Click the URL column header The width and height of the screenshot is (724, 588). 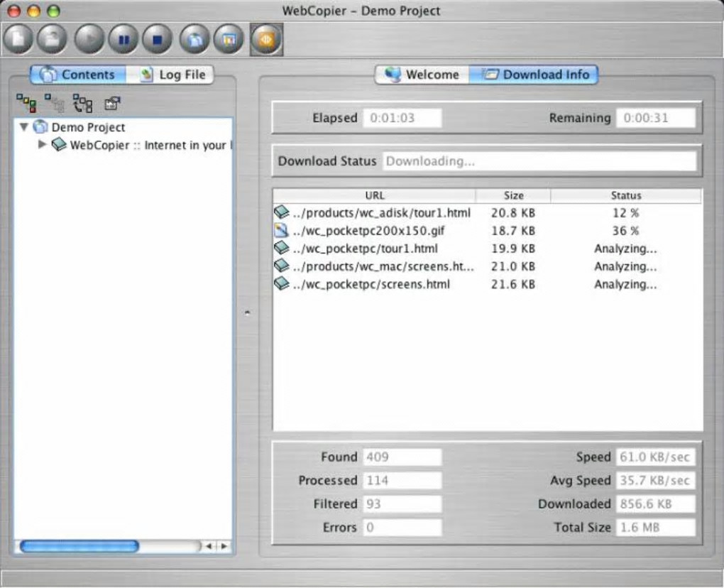tap(374, 195)
